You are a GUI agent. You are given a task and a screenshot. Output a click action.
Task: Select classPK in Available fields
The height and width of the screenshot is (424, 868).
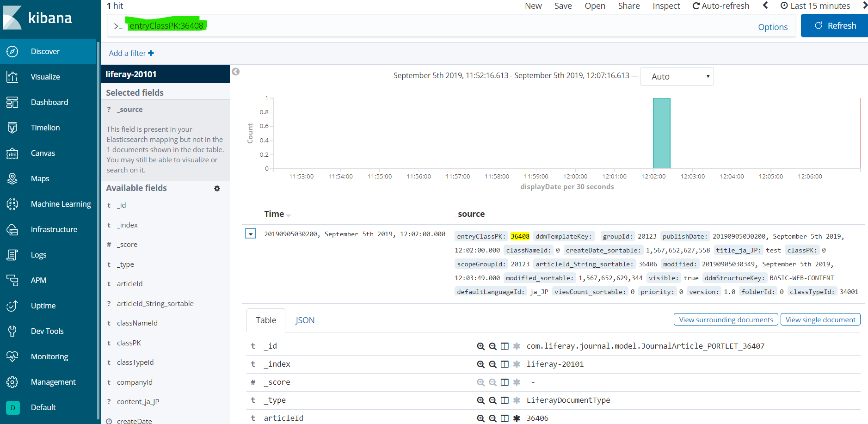coord(129,343)
